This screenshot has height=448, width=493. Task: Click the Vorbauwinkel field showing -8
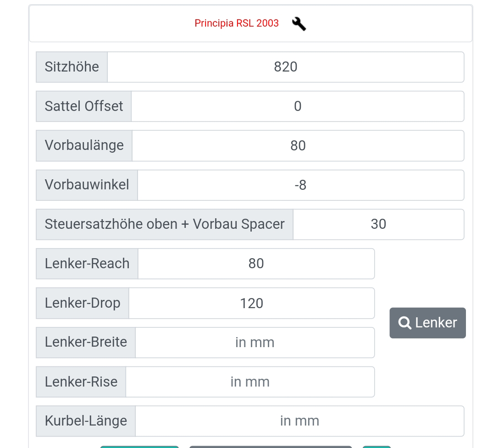pos(300,185)
